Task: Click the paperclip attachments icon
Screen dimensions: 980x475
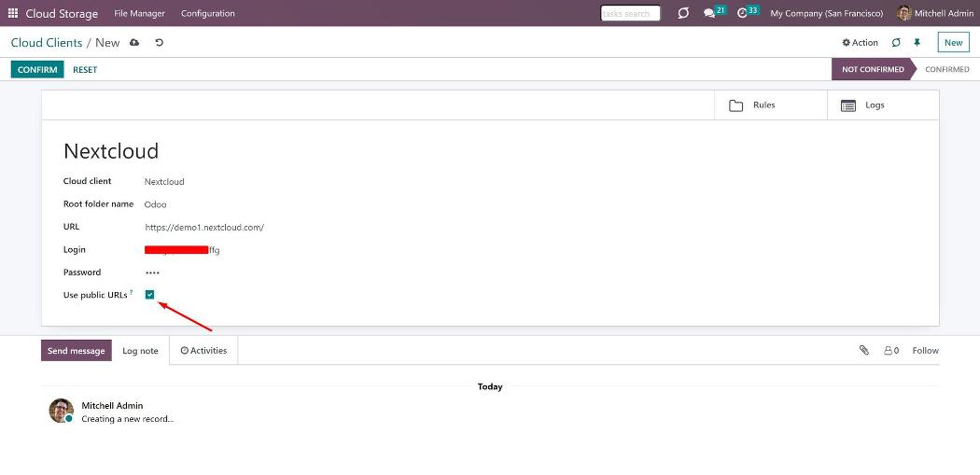Action: [863, 350]
